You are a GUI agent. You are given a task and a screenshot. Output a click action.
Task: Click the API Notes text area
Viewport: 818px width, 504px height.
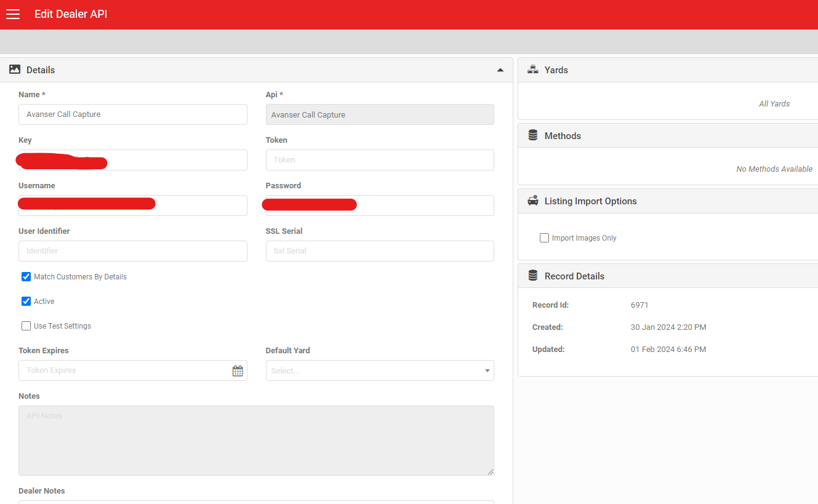tap(256, 441)
